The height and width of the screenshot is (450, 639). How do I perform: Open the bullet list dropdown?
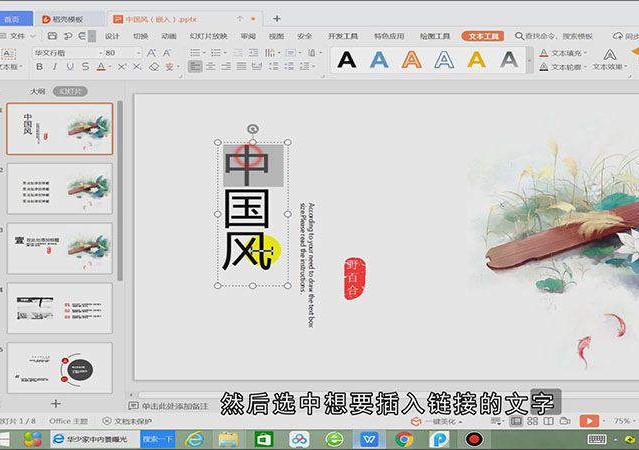click(204, 53)
